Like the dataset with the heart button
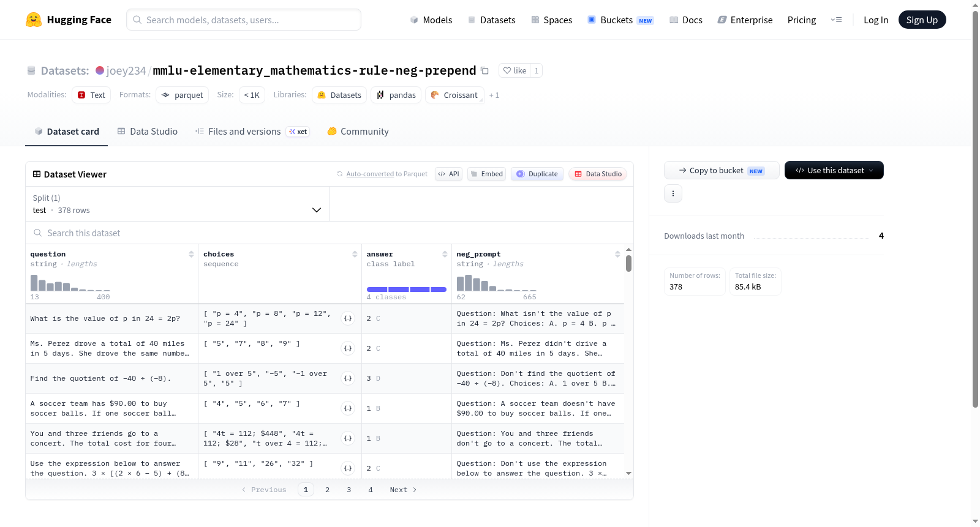The image size is (980, 527). [x=514, y=70]
